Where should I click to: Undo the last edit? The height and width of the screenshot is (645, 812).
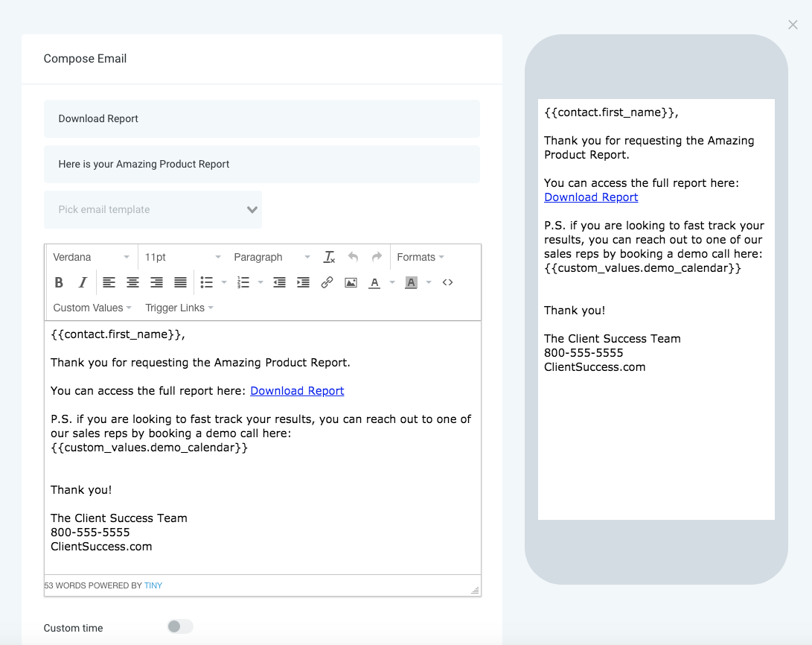(354, 257)
